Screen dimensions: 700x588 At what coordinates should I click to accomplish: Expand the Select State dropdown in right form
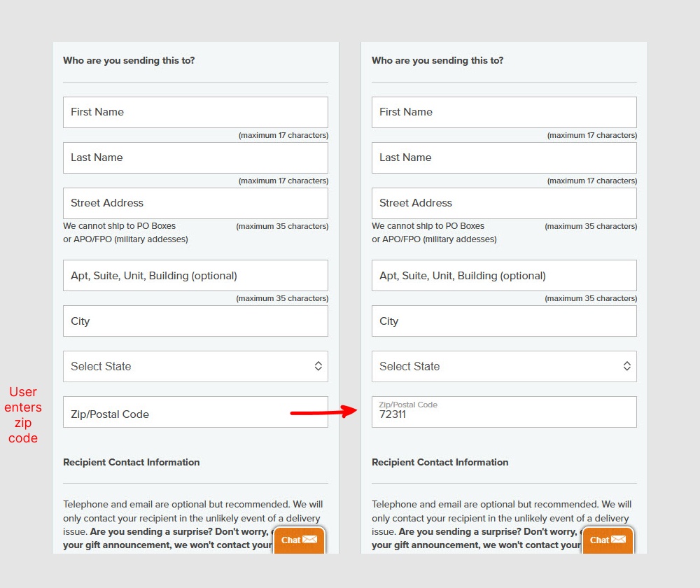coord(504,366)
